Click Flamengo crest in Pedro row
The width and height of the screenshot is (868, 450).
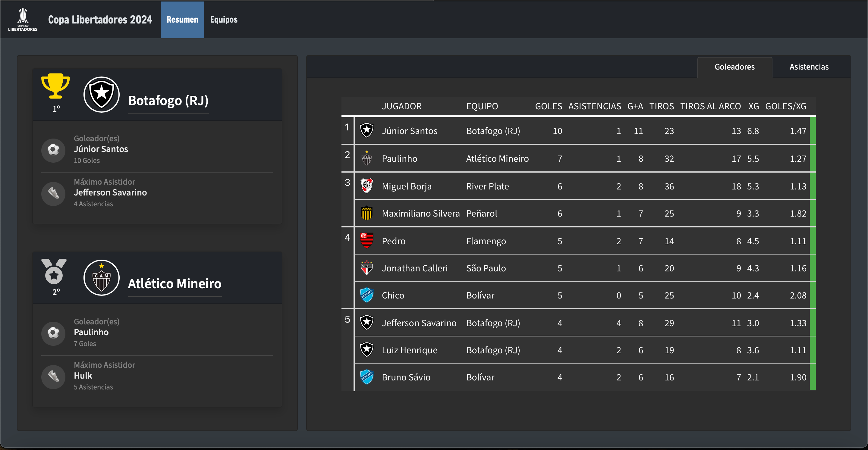point(366,241)
